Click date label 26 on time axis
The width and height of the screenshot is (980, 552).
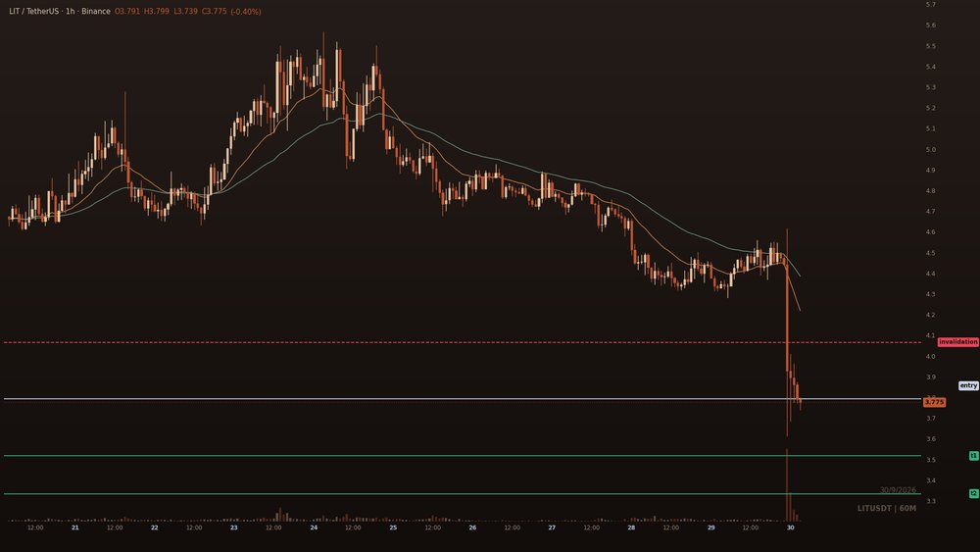(472, 527)
